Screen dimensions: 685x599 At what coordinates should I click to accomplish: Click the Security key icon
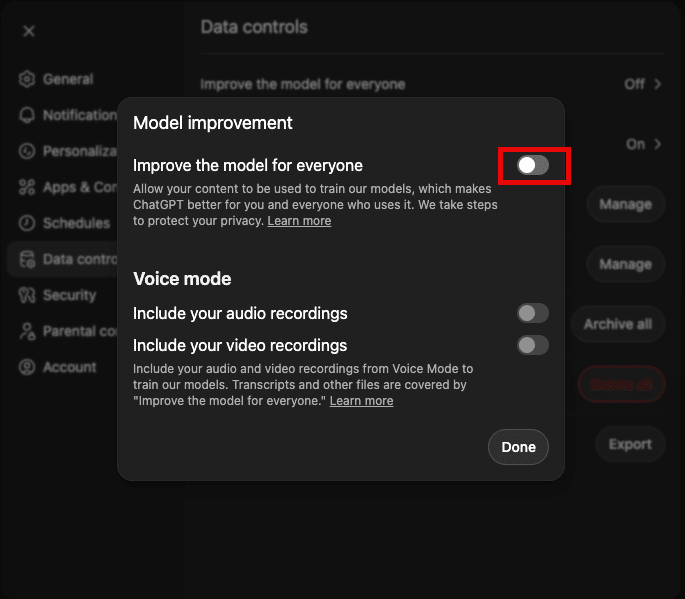click(x=27, y=295)
